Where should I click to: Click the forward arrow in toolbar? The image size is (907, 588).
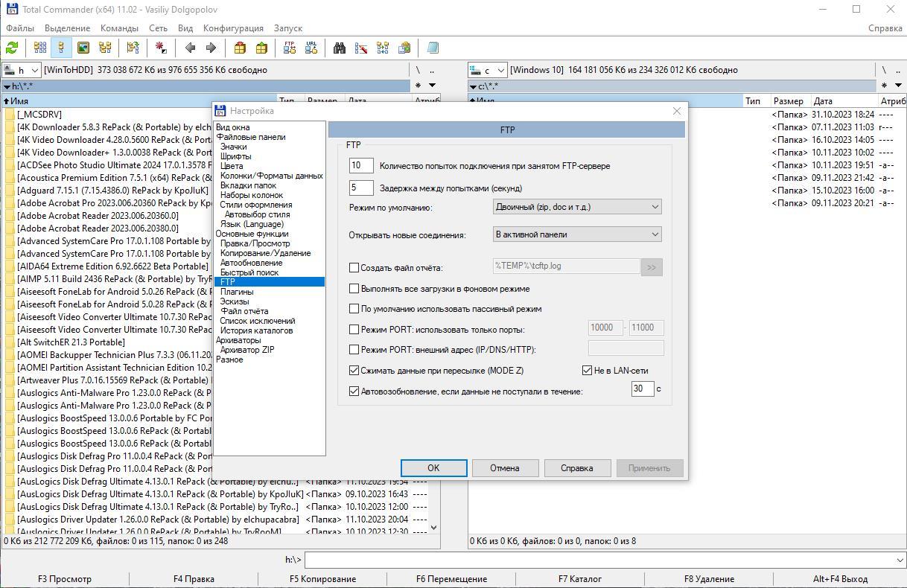pyautogui.click(x=211, y=48)
